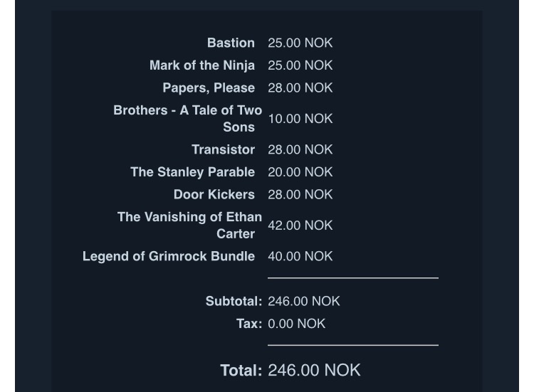Click Bastion's 25.00 NOK price

tap(300, 43)
